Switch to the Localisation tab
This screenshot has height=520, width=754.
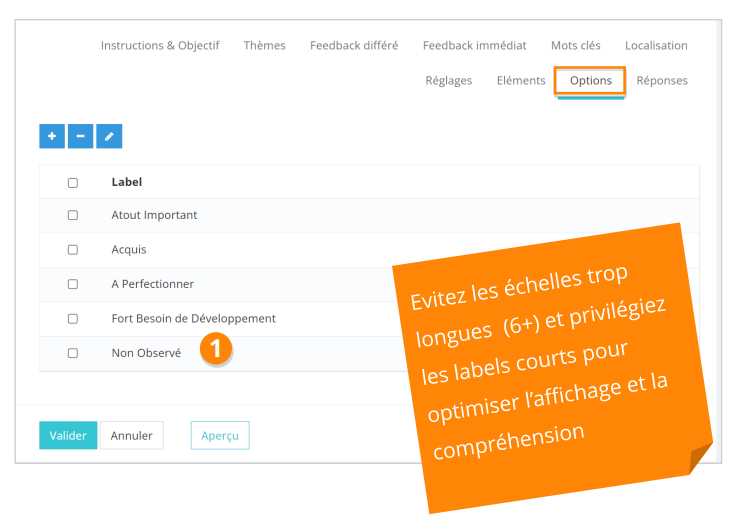tap(656, 45)
